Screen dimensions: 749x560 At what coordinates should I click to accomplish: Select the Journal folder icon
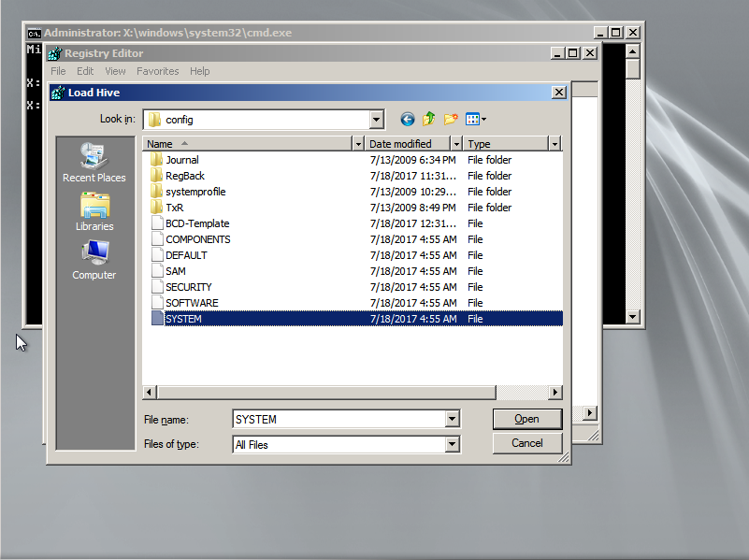(x=156, y=160)
